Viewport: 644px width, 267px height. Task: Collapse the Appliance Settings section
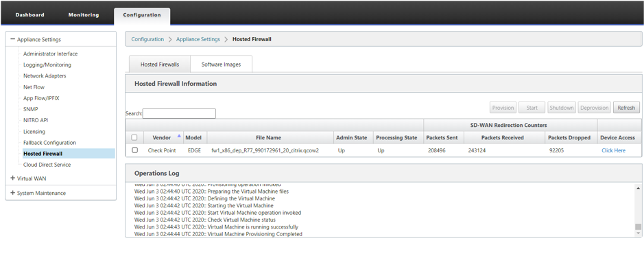[13, 39]
